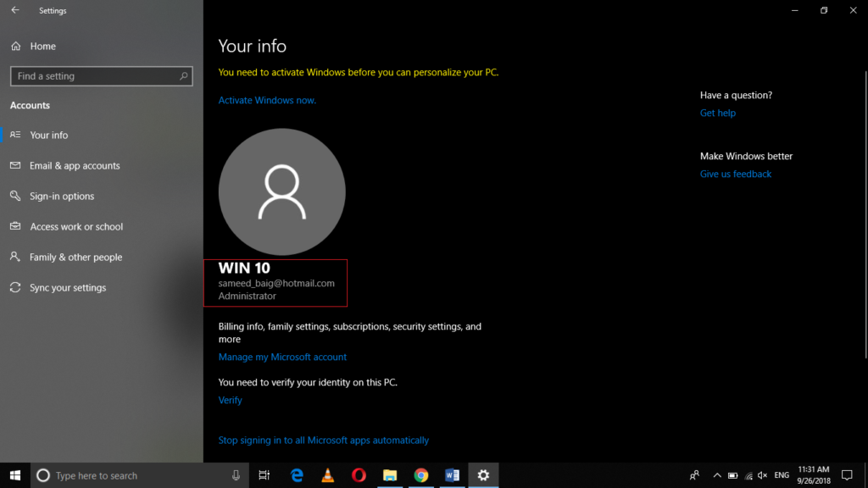Screen dimensions: 868x488
Task: Click the Activate Windows now link
Action: coord(267,100)
